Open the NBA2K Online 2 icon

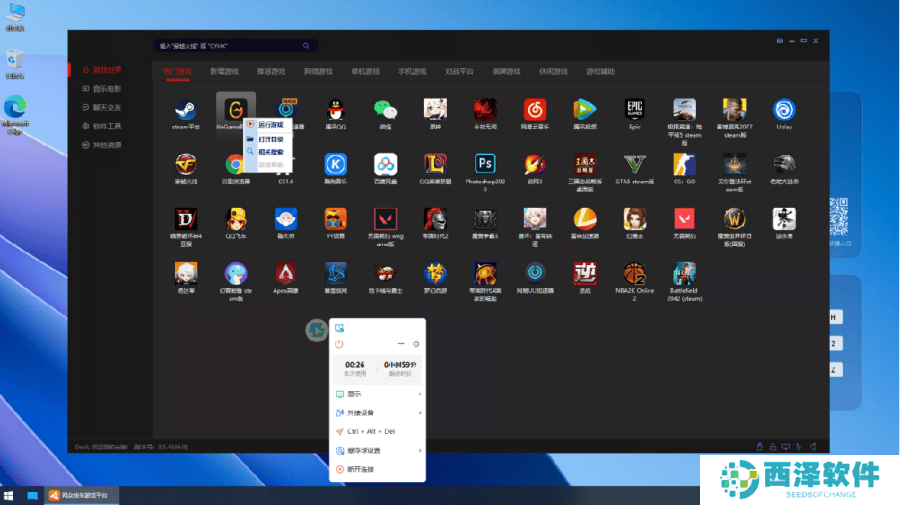click(x=635, y=273)
